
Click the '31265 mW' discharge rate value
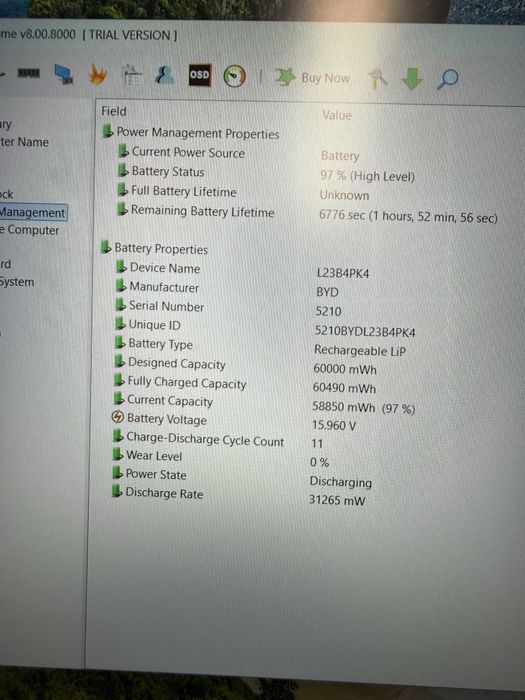click(337, 500)
